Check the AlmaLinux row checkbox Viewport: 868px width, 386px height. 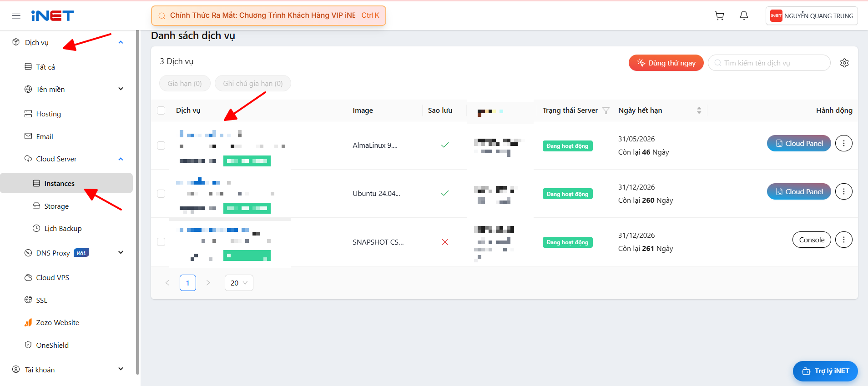pos(161,145)
